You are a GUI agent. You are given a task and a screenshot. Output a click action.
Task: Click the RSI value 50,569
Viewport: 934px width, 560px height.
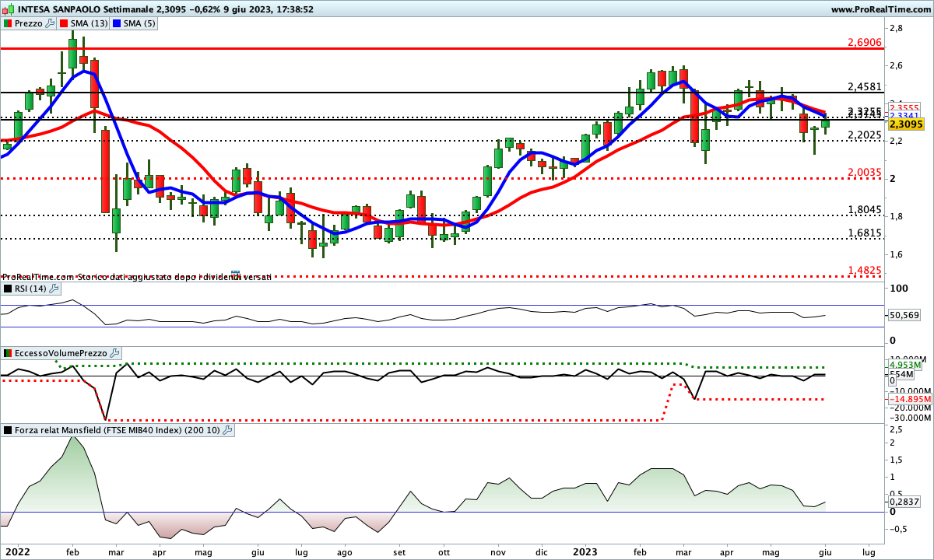(904, 315)
